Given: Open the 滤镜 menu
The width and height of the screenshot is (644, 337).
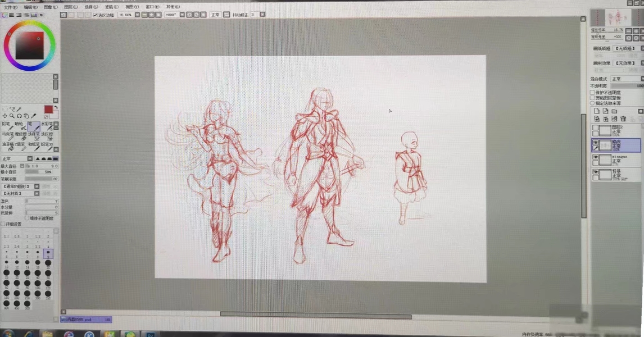Looking at the screenshot, I should click(x=111, y=7).
